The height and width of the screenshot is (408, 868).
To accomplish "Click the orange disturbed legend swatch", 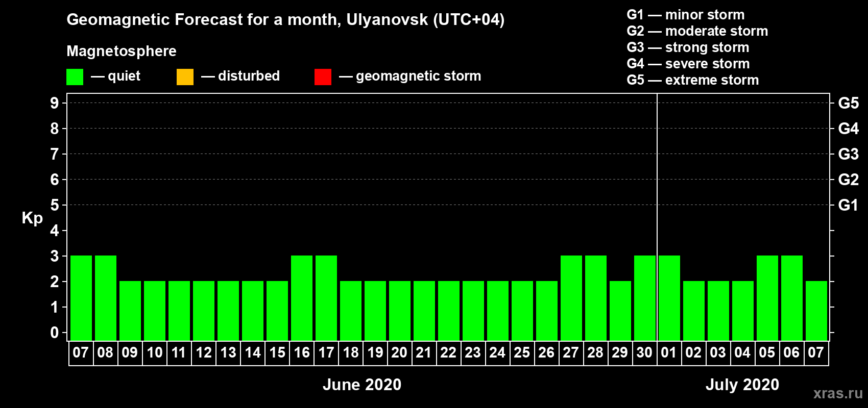I will [185, 77].
